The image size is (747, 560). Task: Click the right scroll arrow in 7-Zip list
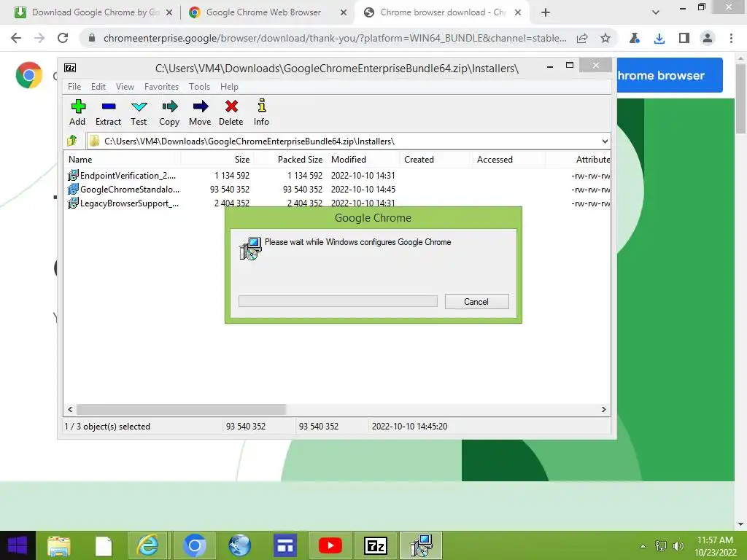[603, 410]
